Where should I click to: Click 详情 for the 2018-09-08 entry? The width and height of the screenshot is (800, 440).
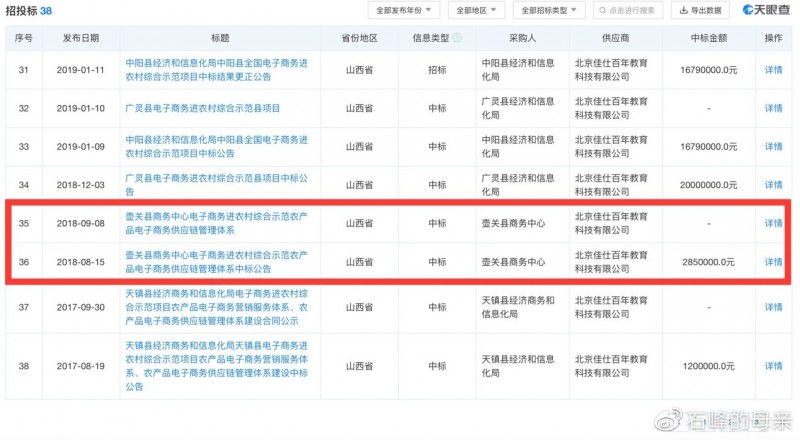coord(773,223)
